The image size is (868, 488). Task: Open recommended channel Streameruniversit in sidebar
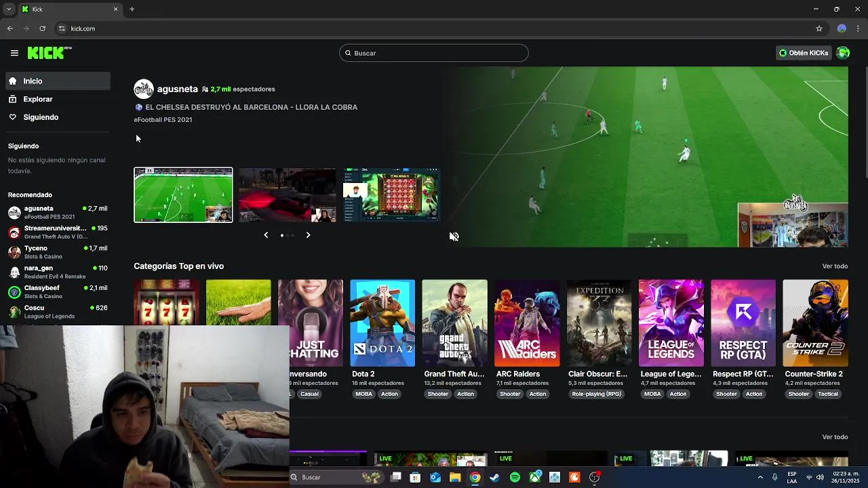pyautogui.click(x=58, y=232)
